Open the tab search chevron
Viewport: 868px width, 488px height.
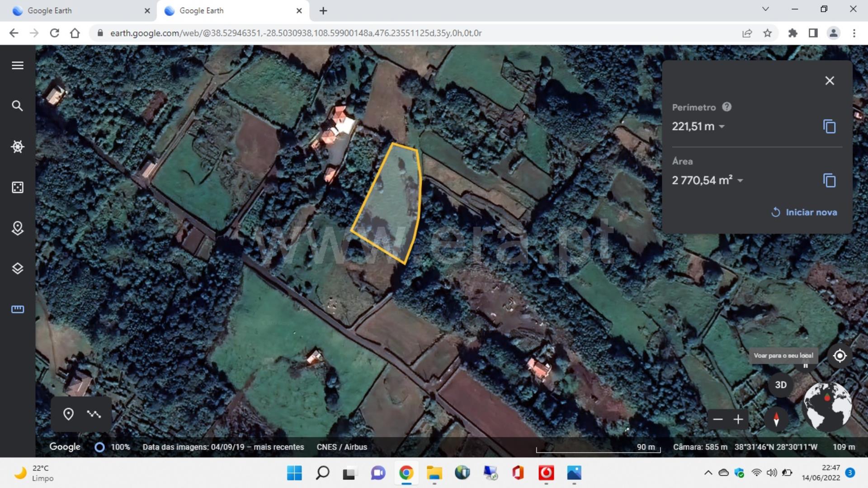[765, 9]
